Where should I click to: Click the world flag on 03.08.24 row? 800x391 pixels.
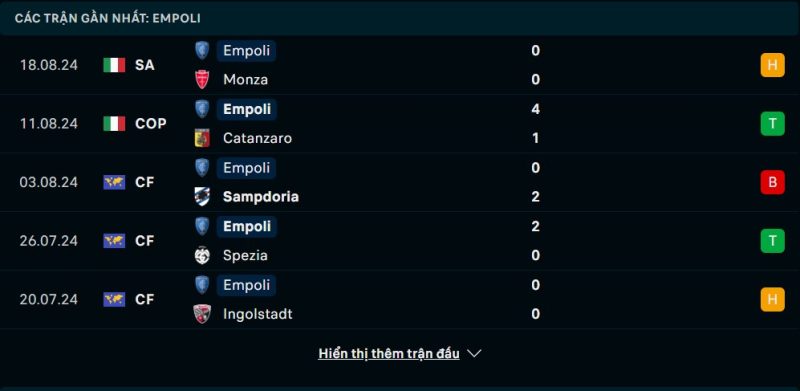[114, 182]
